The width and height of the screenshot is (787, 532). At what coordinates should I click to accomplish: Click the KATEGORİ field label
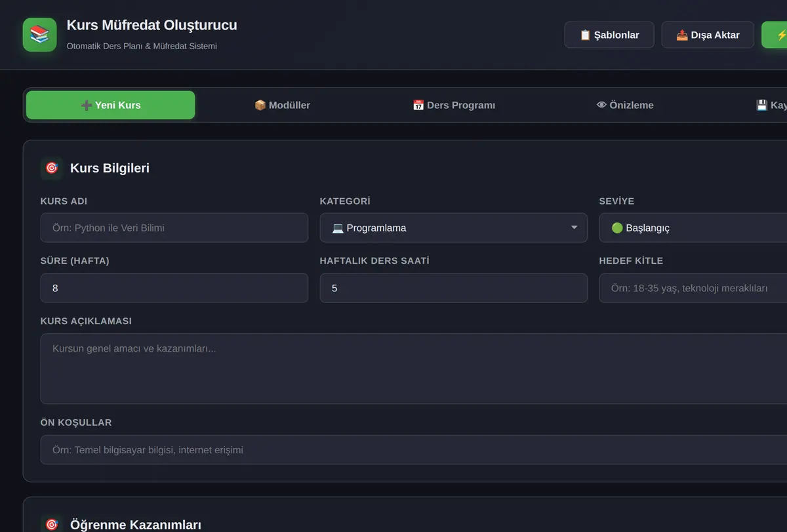pyautogui.click(x=345, y=201)
